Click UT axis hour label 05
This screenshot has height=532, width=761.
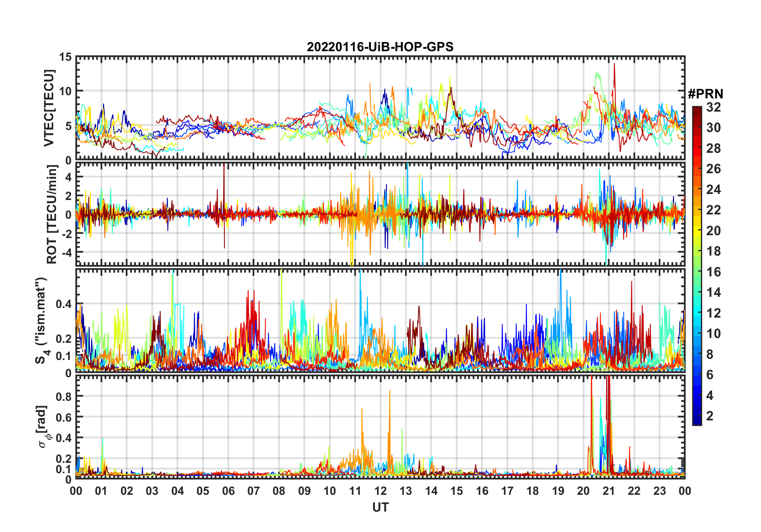pos(203,491)
